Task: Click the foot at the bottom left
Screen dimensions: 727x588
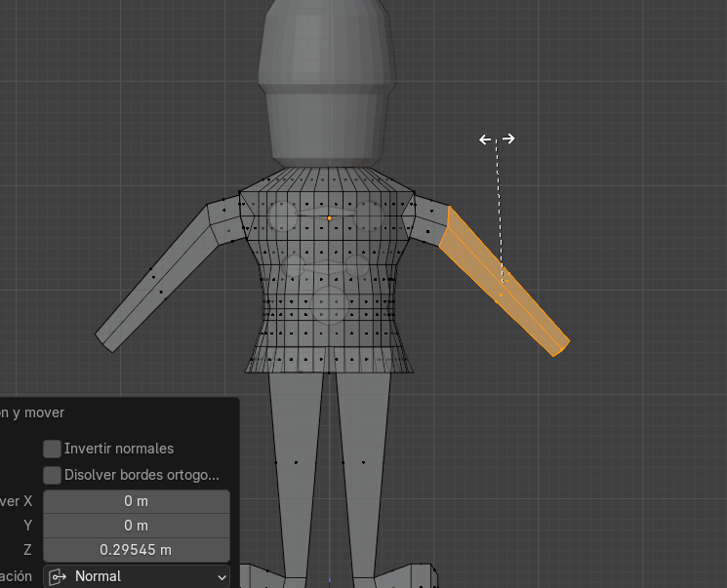Action: coord(273,576)
